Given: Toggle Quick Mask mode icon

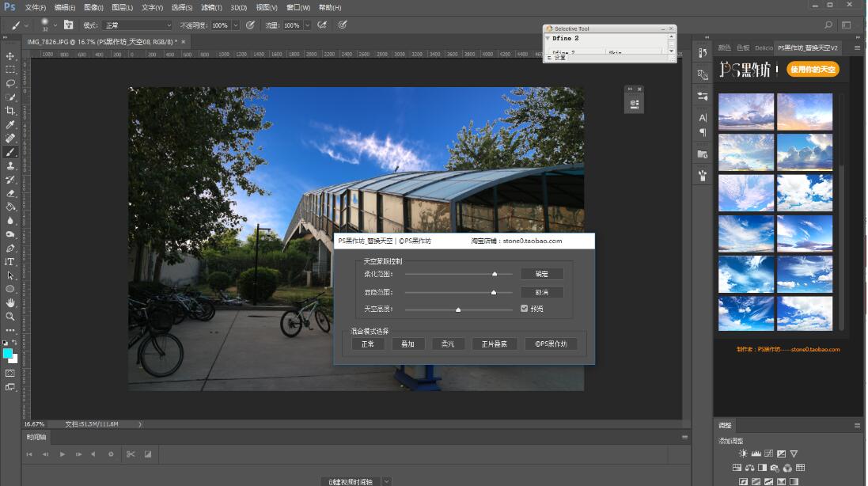Looking at the screenshot, I should point(10,372).
